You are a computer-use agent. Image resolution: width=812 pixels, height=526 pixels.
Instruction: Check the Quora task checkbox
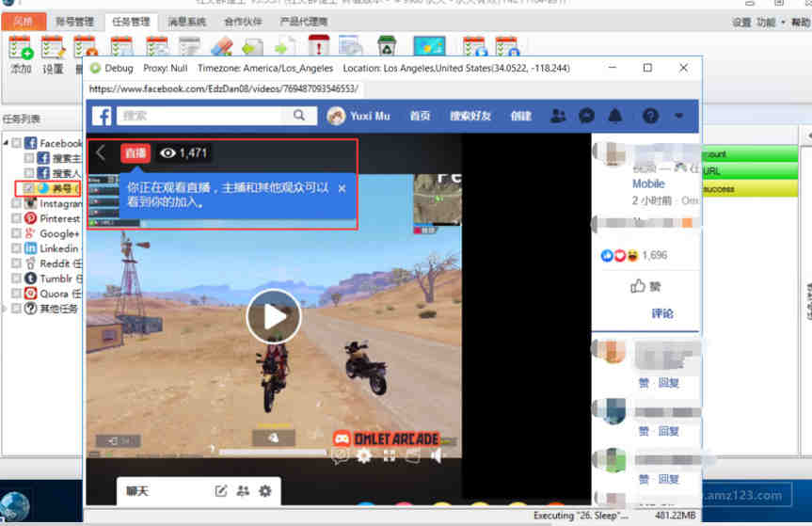(x=17, y=294)
